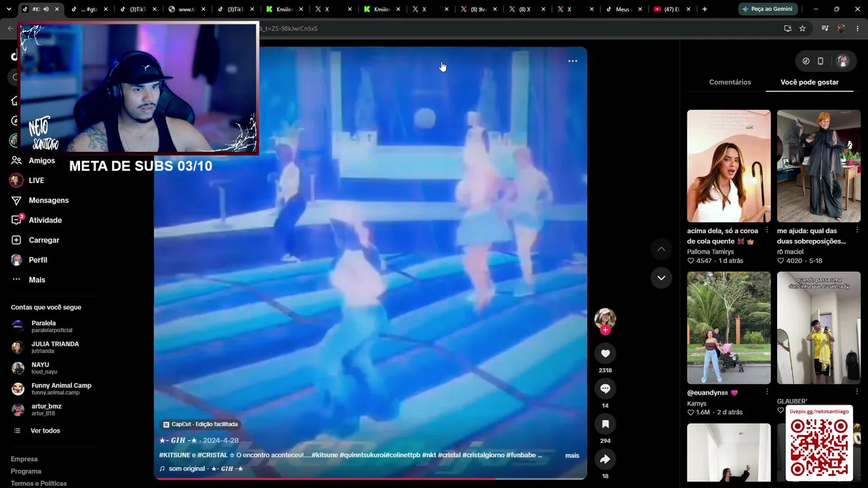Switch to the Comentários tab
868x488 pixels.
pos(730,82)
